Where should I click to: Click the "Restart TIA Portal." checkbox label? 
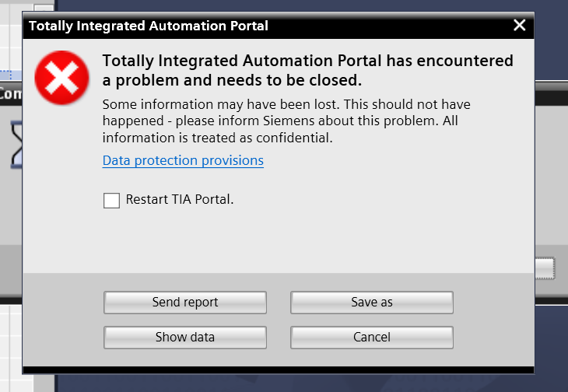pyautogui.click(x=180, y=200)
